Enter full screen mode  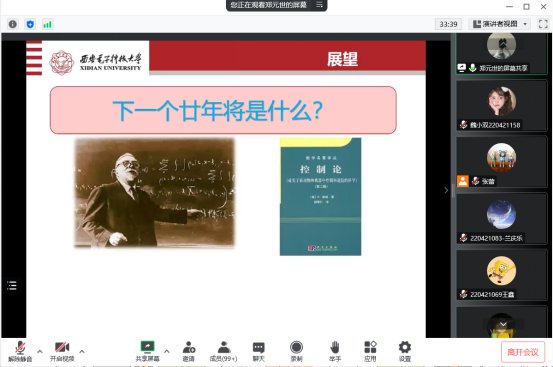(x=543, y=24)
